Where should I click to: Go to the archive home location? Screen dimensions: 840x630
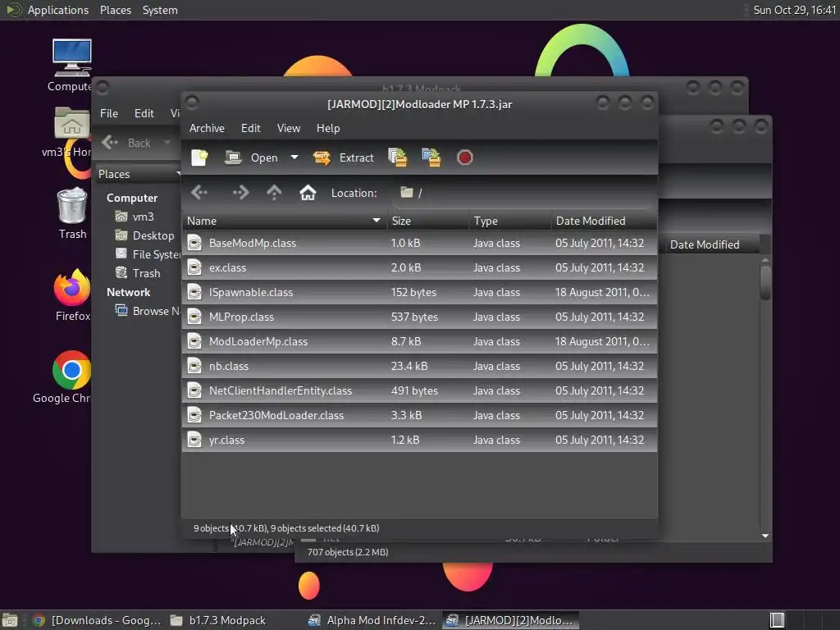(x=308, y=192)
